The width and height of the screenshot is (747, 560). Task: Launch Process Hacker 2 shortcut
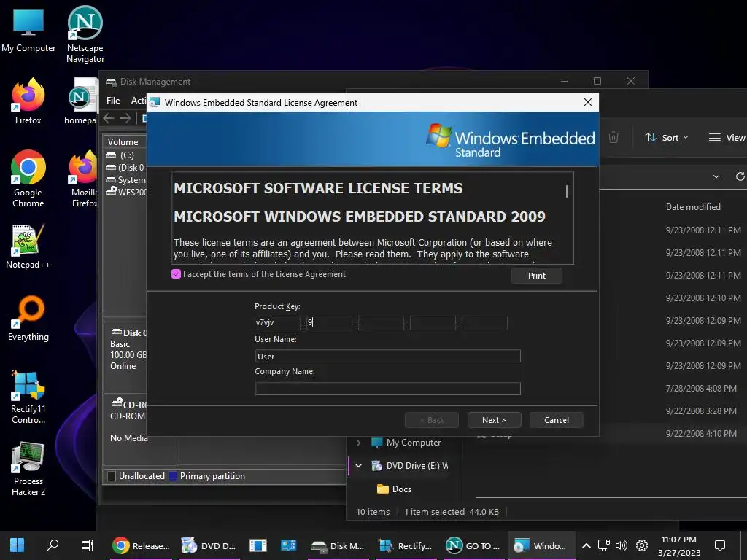(28, 470)
